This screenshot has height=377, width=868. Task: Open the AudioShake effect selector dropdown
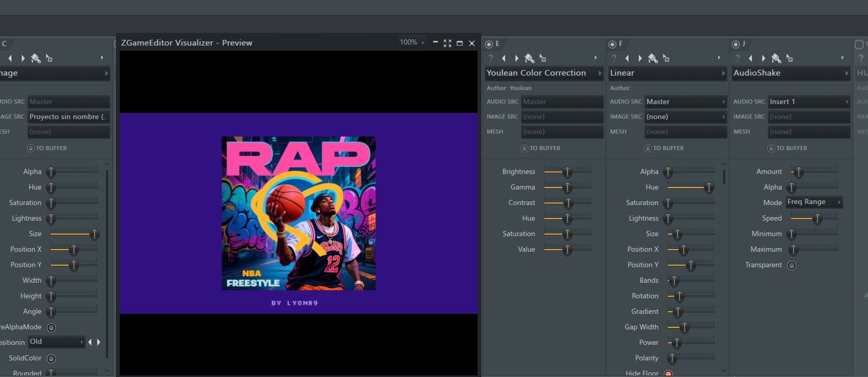(x=791, y=73)
